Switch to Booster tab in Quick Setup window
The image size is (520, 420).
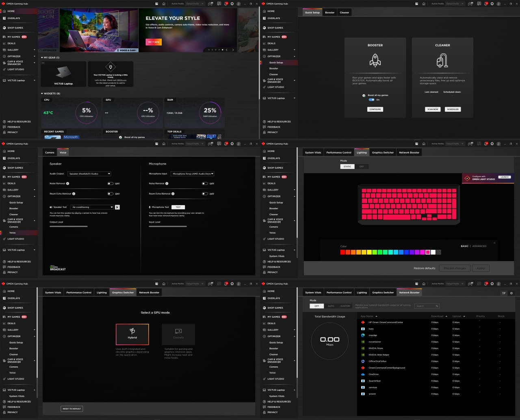[330, 13]
